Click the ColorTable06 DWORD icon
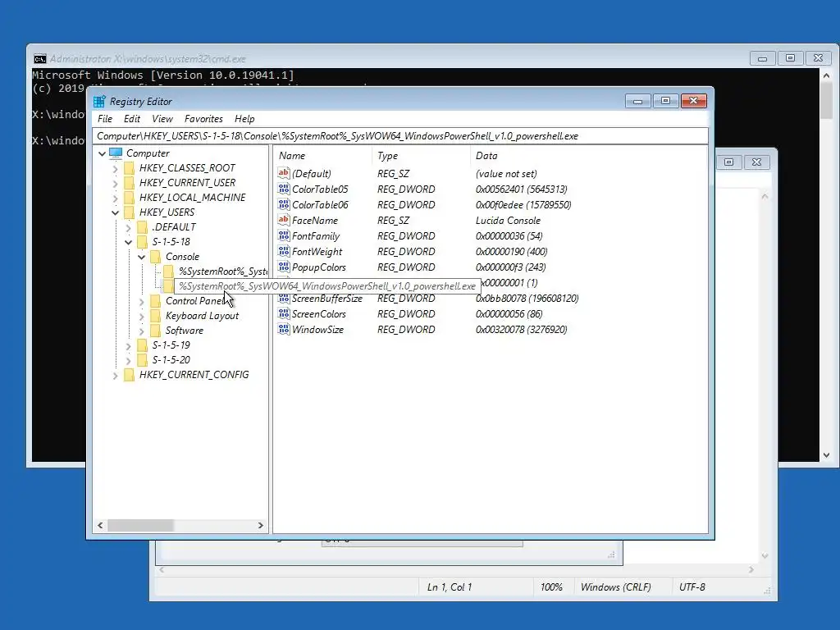This screenshot has width=840, height=630. 283,204
